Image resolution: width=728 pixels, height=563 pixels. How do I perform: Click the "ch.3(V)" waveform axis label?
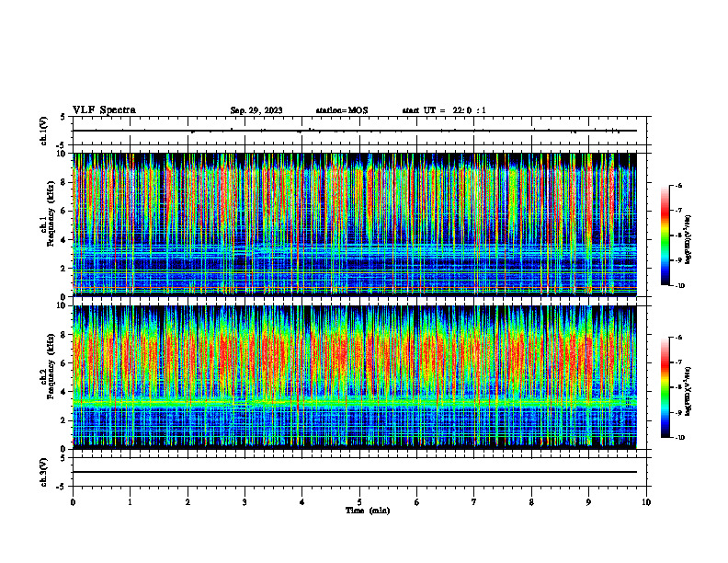click(44, 472)
